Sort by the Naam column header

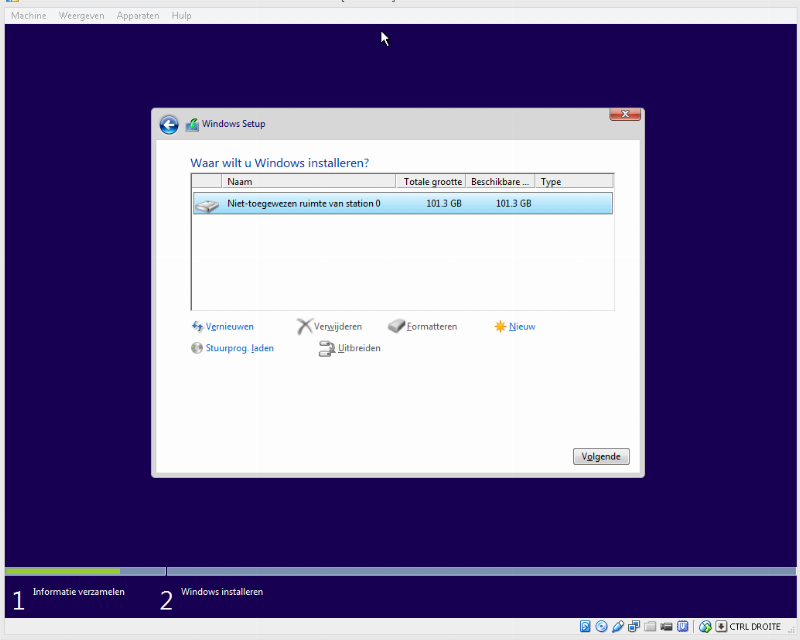tap(309, 182)
